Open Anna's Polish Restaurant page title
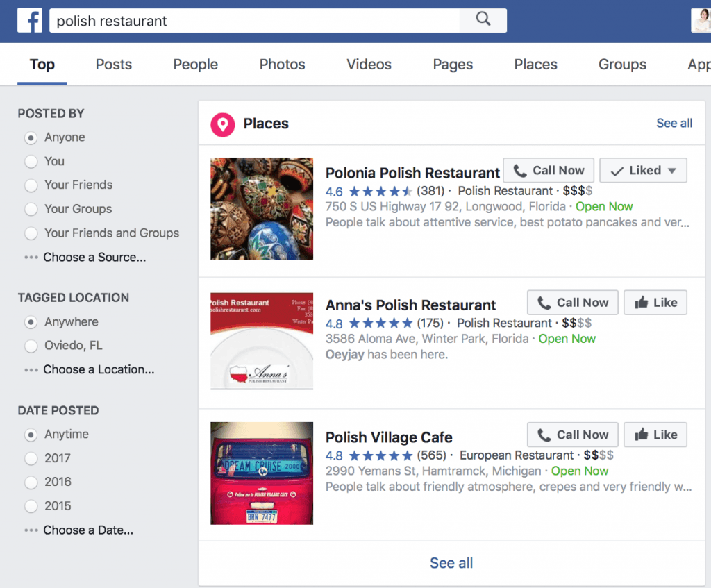Viewport: 711px width, 588px height. coord(411,305)
